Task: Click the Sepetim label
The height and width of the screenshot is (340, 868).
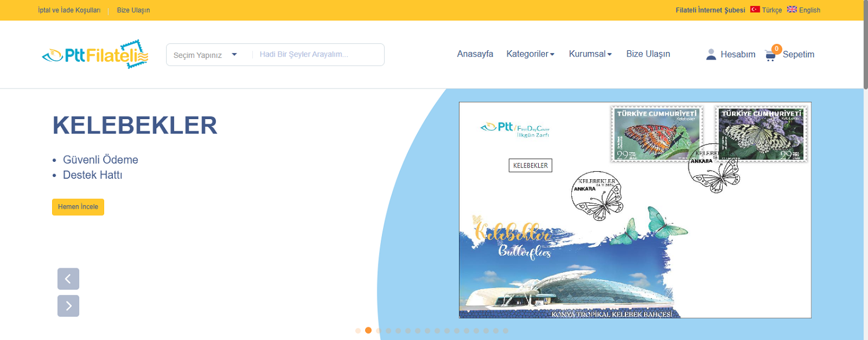Action: pyautogui.click(x=799, y=54)
